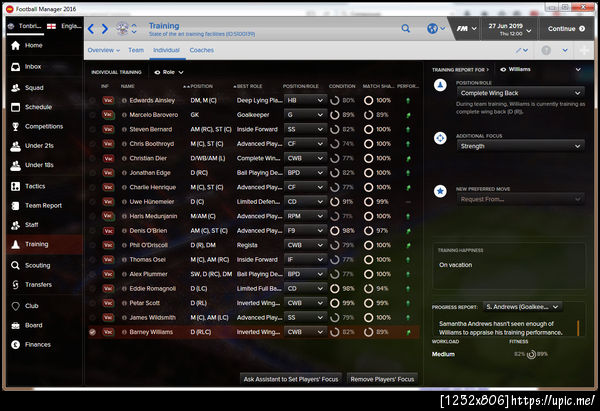Click the search magnifier icon
This screenshot has width=600, height=411.
[x=406, y=28]
